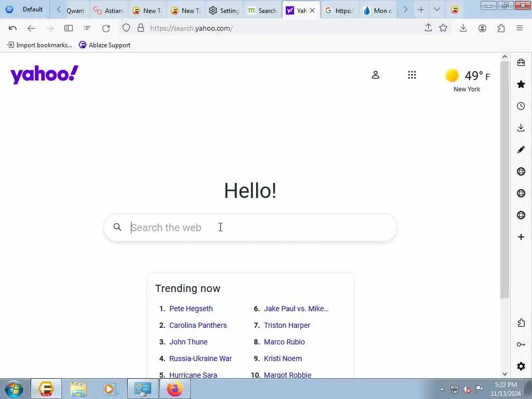This screenshot has width=532, height=399.
Task: Open the reader view list icon
Action: 87,28
